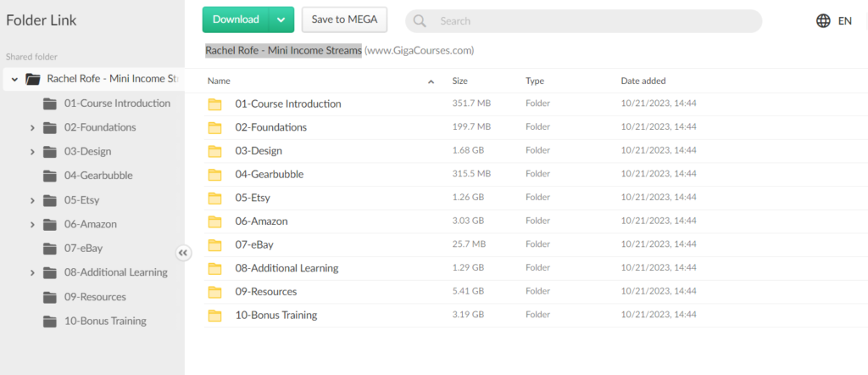Sort by the Name column header

[x=219, y=81]
